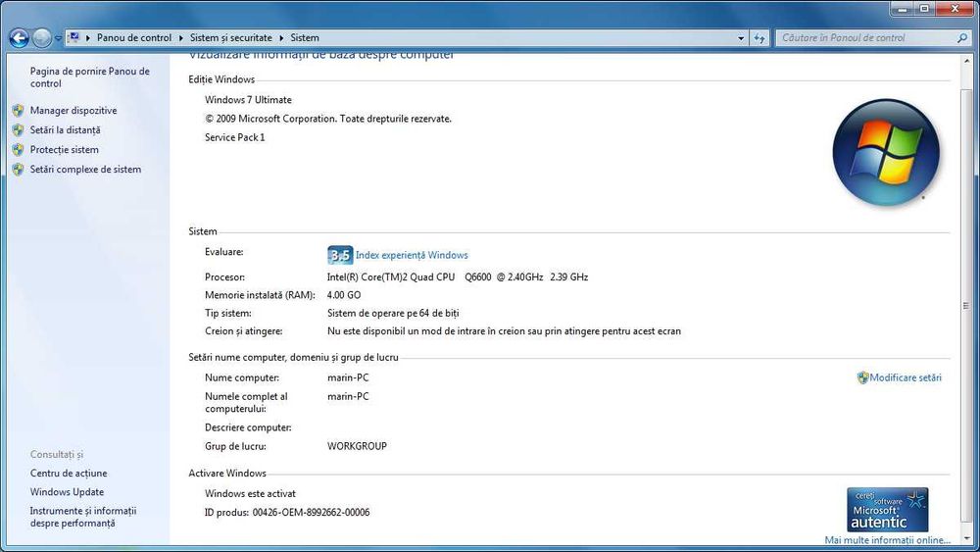Minimize the Sistem window

(903, 9)
